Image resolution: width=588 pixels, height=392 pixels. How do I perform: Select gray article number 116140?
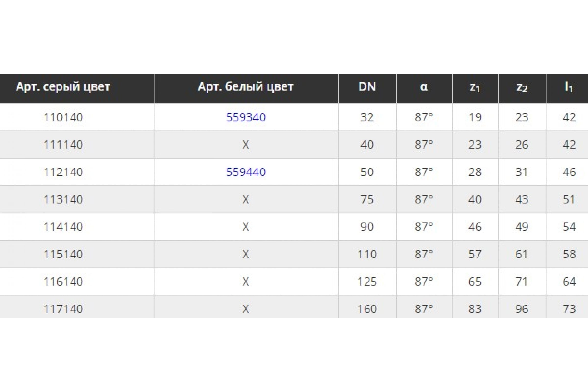coord(63,282)
